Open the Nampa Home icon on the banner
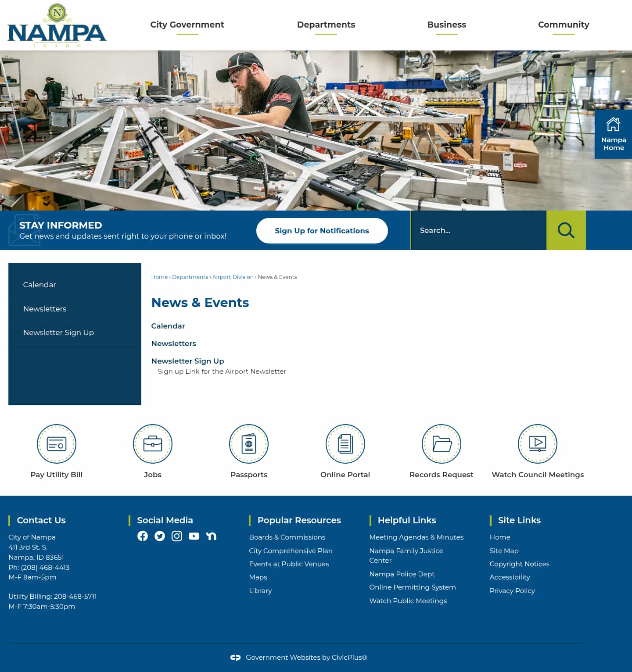632x672 pixels. point(613,134)
